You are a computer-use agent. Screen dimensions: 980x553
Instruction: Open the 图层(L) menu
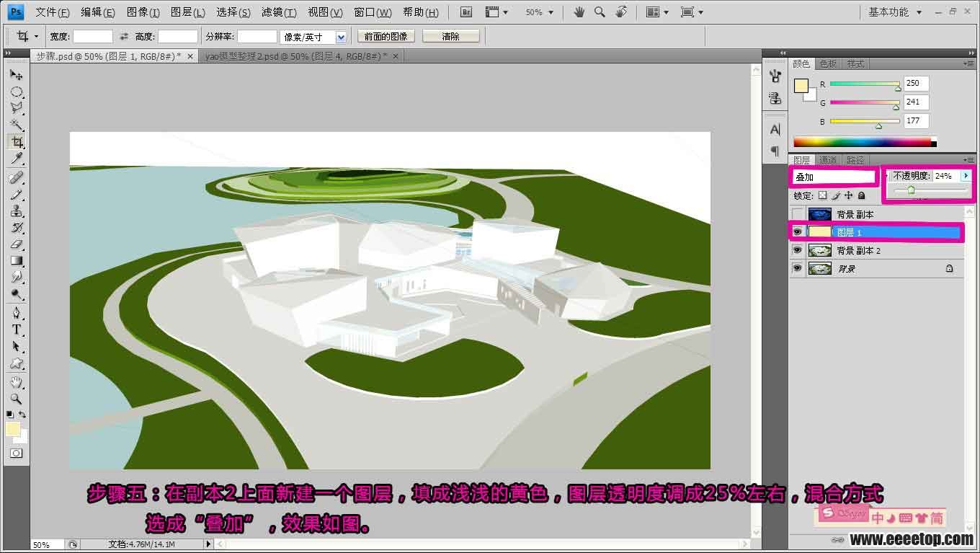(x=188, y=12)
